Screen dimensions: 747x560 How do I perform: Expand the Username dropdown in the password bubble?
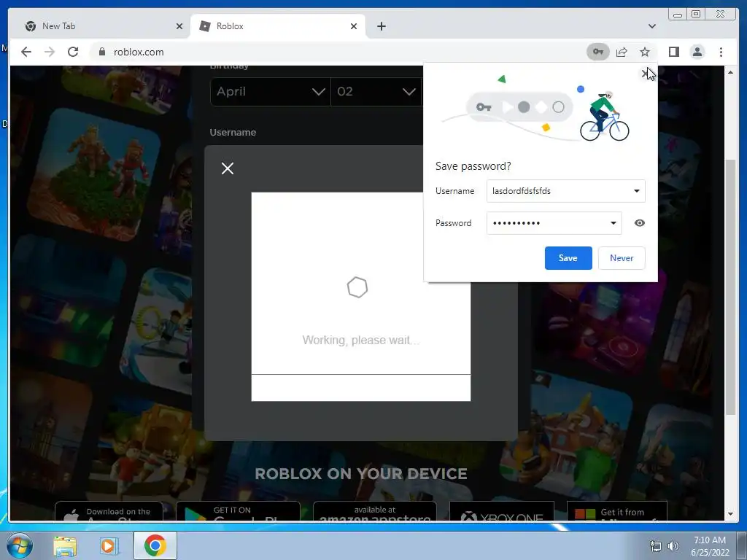tap(636, 191)
